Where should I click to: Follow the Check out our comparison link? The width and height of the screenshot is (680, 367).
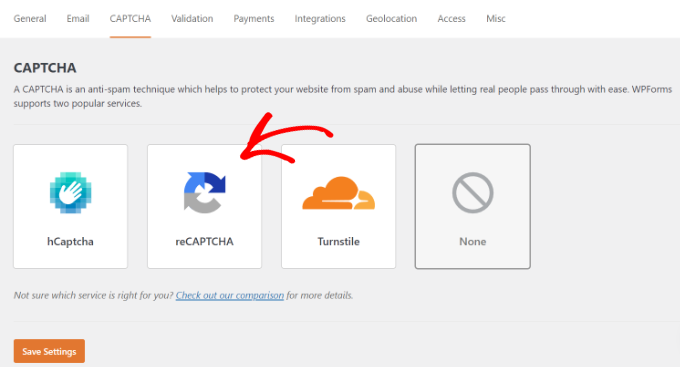(x=230, y=295)
